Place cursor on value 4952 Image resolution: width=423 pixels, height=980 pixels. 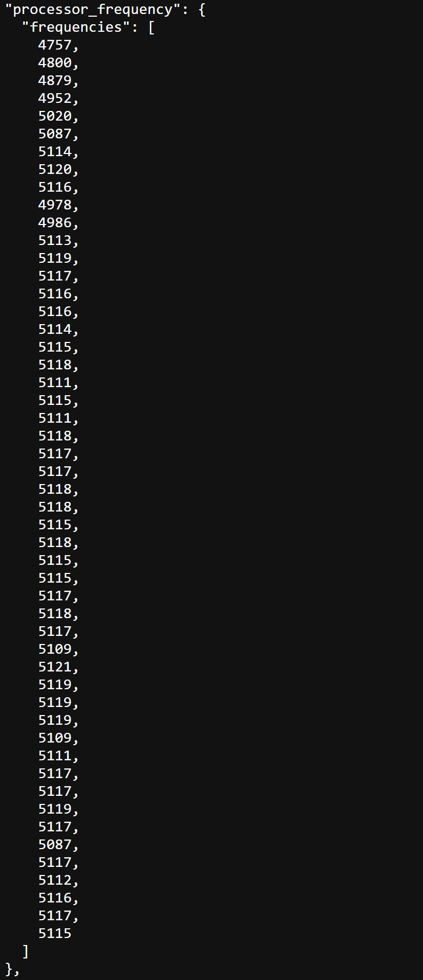coord(55,99)
